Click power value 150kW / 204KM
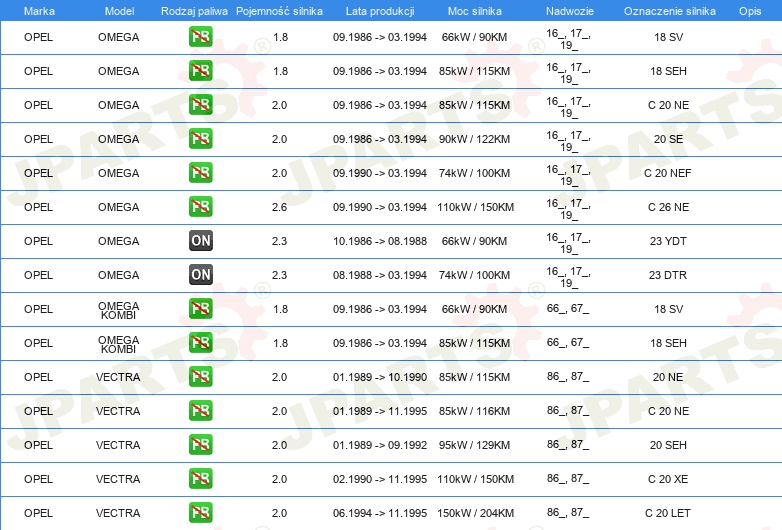Viewport: 782px width, 530px height. click(475, 513)
